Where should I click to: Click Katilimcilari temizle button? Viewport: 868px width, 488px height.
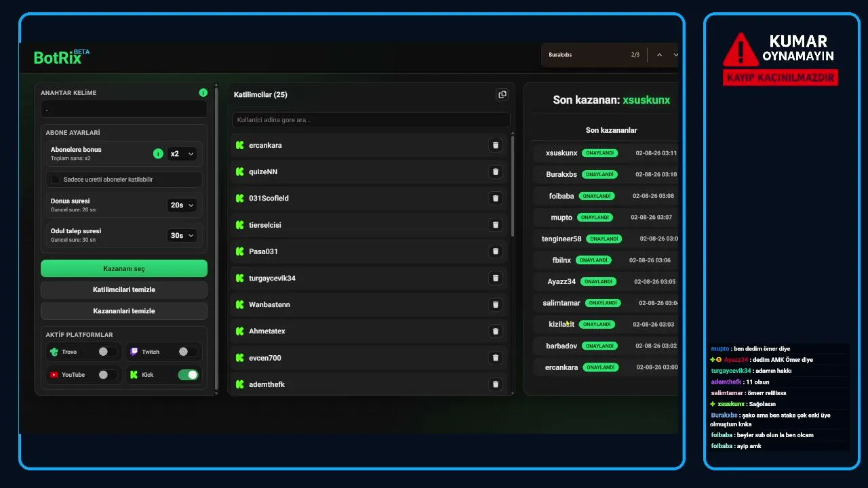point(124,289)
